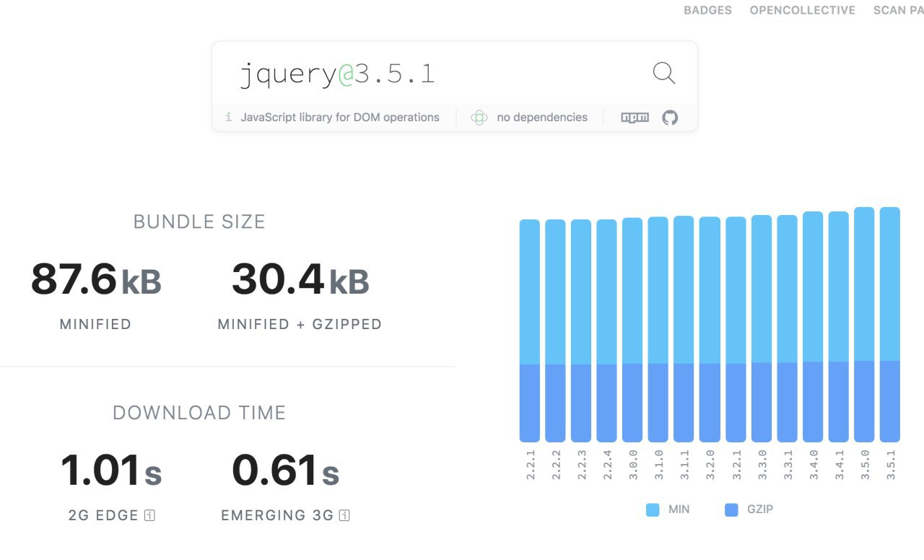This screenshot has width=924, height=560.
Task: Click the info icon beside EMERGING 3G
Action: (344, 515)
